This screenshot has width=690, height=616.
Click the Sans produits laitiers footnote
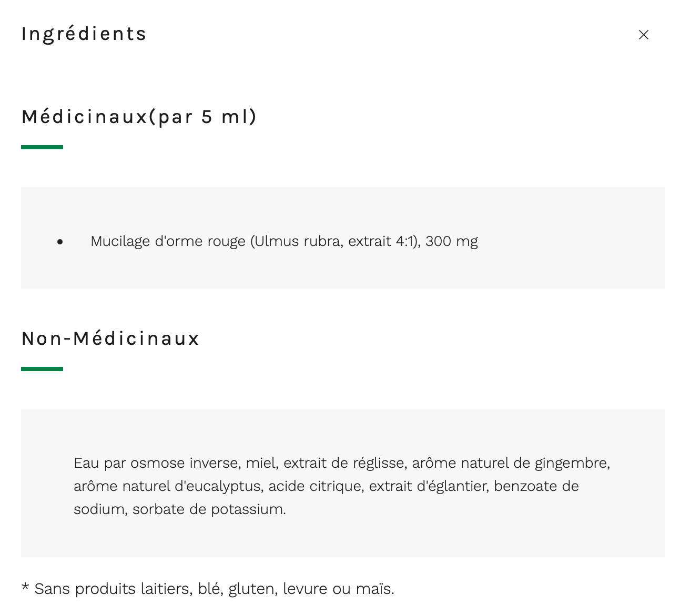(207, 589)
